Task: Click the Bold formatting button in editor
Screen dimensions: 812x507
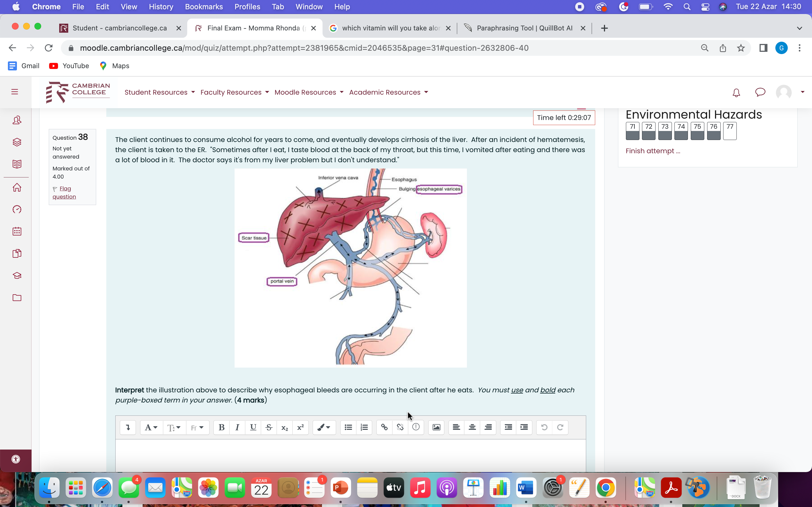Action: 221,427
